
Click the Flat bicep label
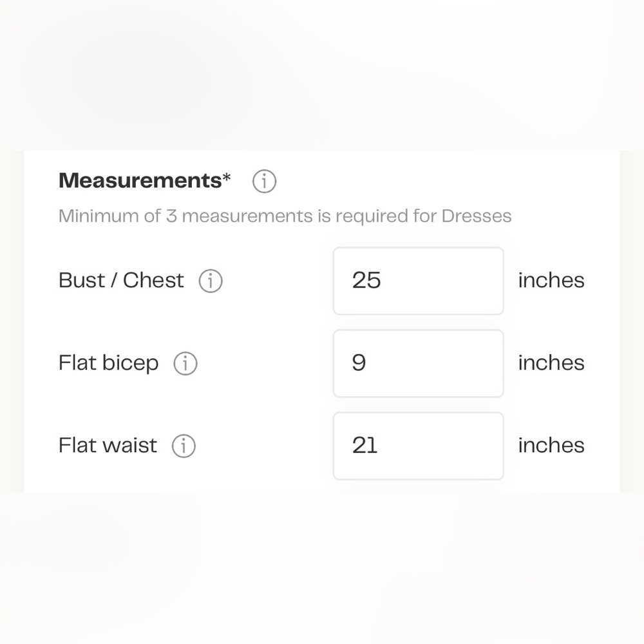[x=108, y=363]
